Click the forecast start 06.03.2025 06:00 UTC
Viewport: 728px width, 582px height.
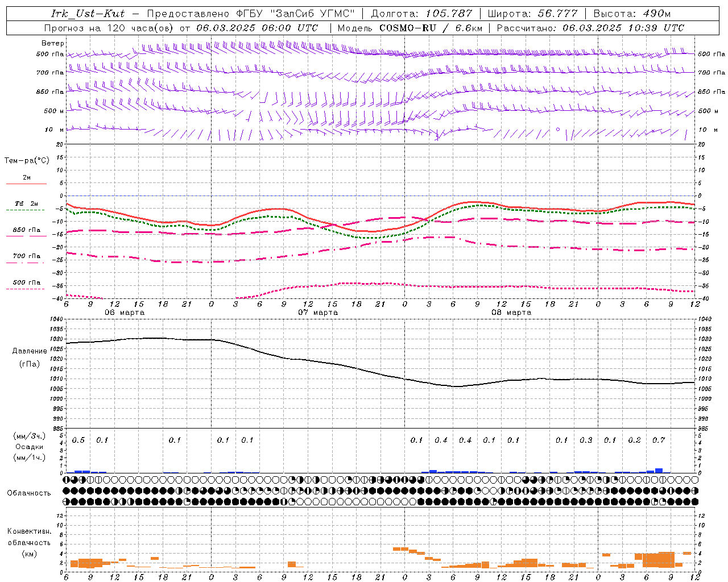click(x=257, y=28)
